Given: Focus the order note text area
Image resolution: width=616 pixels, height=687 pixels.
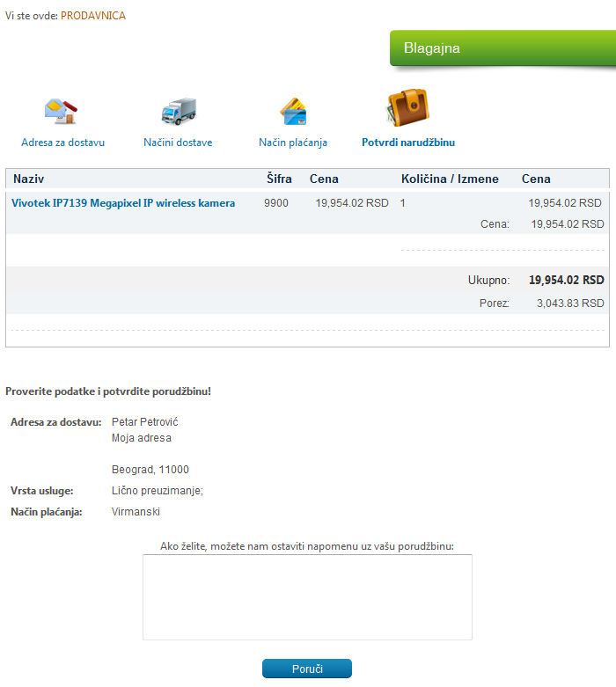Looking at the screenshot, I should pyautogui.click(x=307, y=597).
